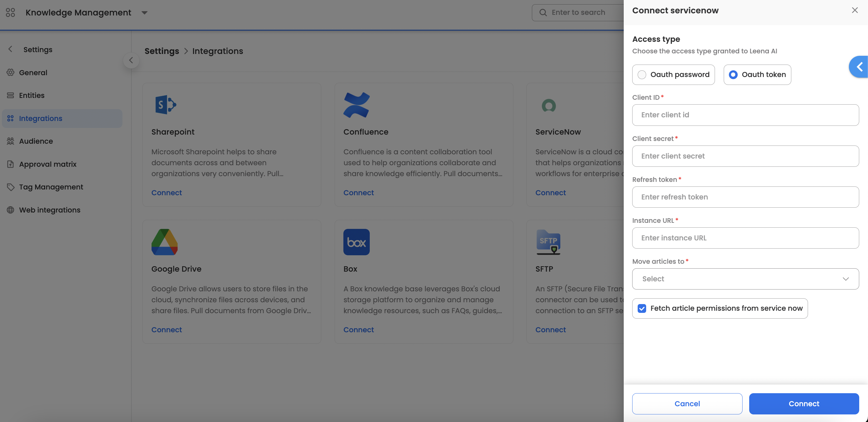Collapse the settings sidebar with the chevron
Screen dimensions: 868x422
[x=131, y=60]
